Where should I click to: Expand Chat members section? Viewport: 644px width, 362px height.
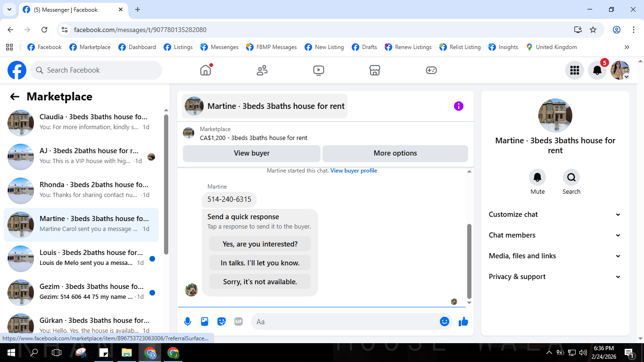555,235
